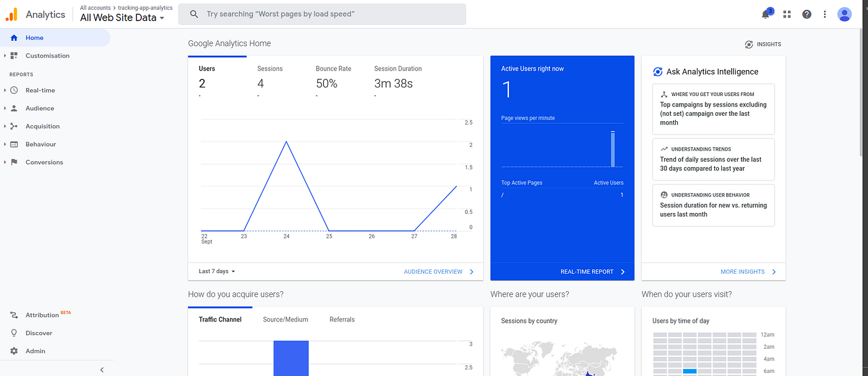This screenshot has height=376, width=868.
Task: Open the All Web Site Data property selector
Action: click(x=122, y=17)
